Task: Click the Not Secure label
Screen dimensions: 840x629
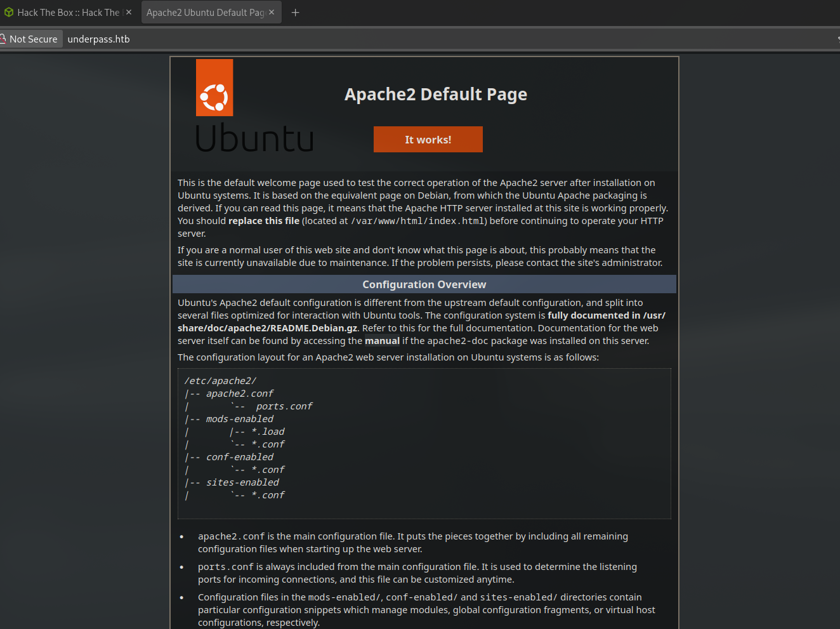Action: (x=33, y=39)
